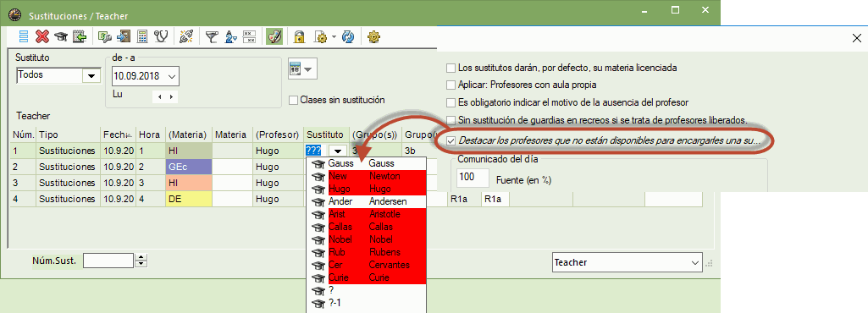Open the Teacher view combo box
Screen dimensions: 868x313
pos(627,263)
